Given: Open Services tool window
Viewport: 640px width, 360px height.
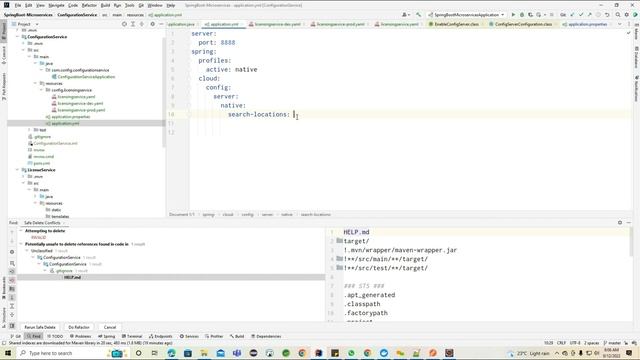Looking at the screenshot, I should 189,336.
